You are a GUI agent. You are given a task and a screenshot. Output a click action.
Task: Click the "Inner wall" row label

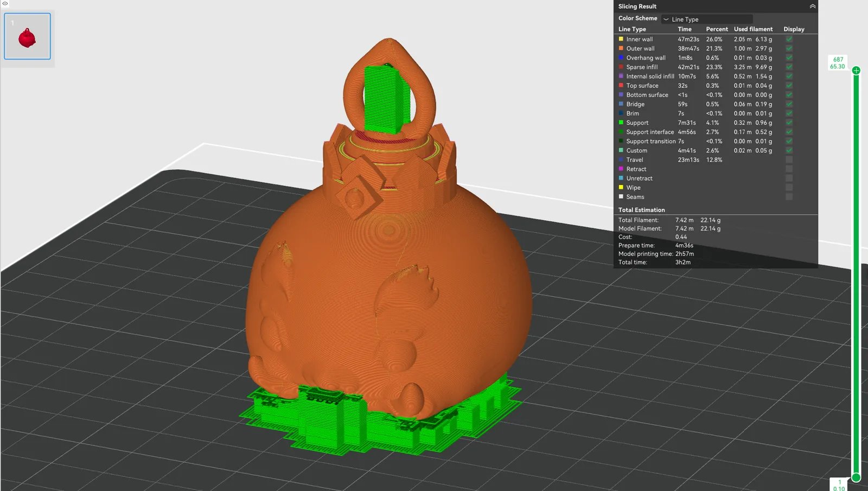[x=639, y=39]
